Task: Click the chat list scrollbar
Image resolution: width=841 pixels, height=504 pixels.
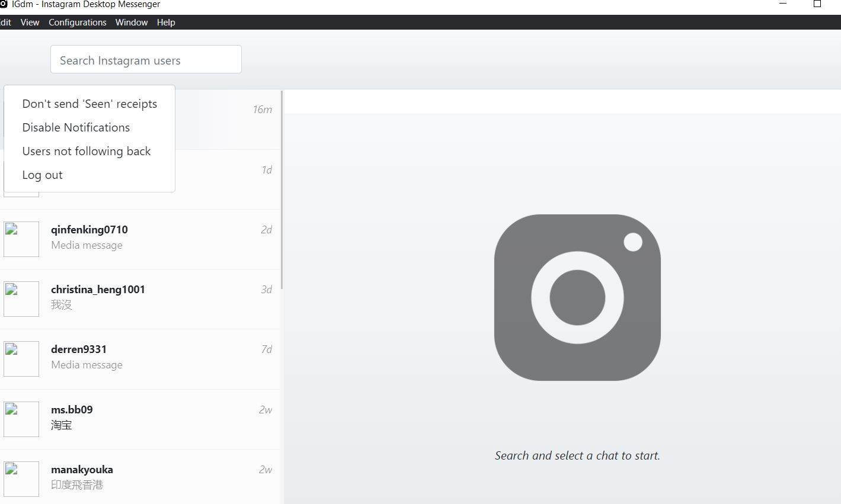Action: click(282, 190)
